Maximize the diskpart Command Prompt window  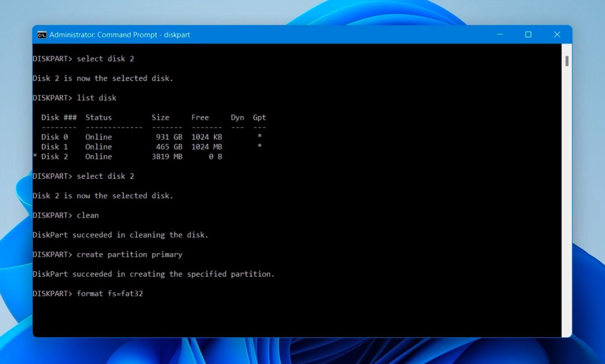click(528, 35)
